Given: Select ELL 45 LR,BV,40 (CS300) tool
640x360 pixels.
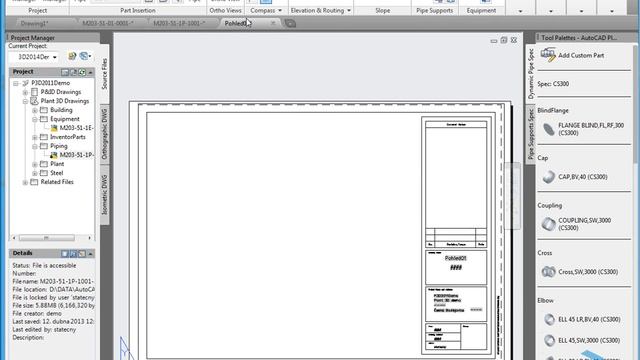Looking at the screenshot, I should [x=583, y=319].
